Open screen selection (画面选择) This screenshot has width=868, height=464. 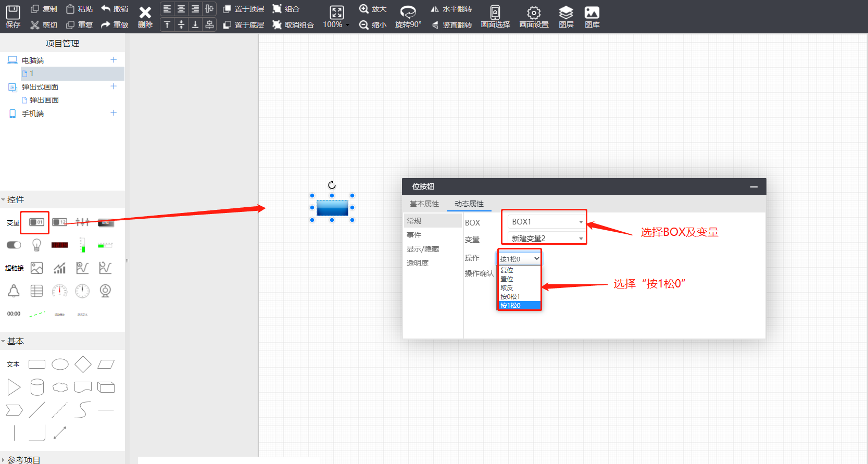pyautogui.click(x=495, y=17)
